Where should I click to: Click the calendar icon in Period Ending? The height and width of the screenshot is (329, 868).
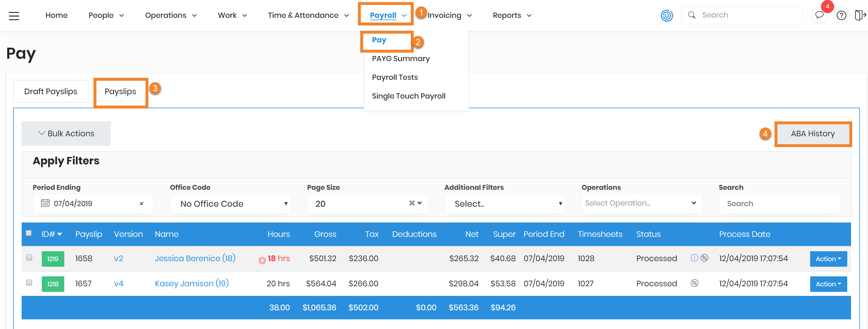pos(45,203)
